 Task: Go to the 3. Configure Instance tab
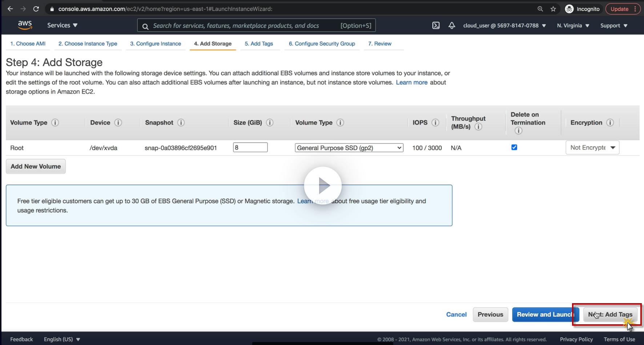(x=156, y=44)
